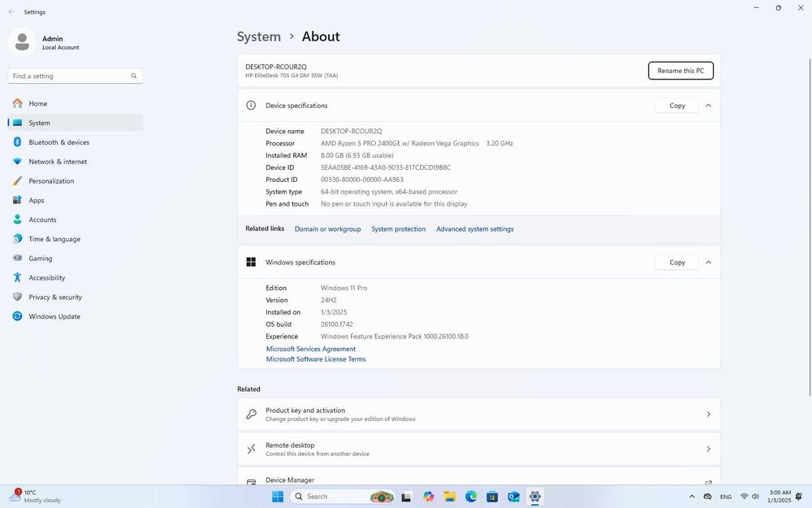This screenshot has height=508, width=812.
Task: Launch Microsoft Edge from taskbar
Action: (x=471, y=497)
